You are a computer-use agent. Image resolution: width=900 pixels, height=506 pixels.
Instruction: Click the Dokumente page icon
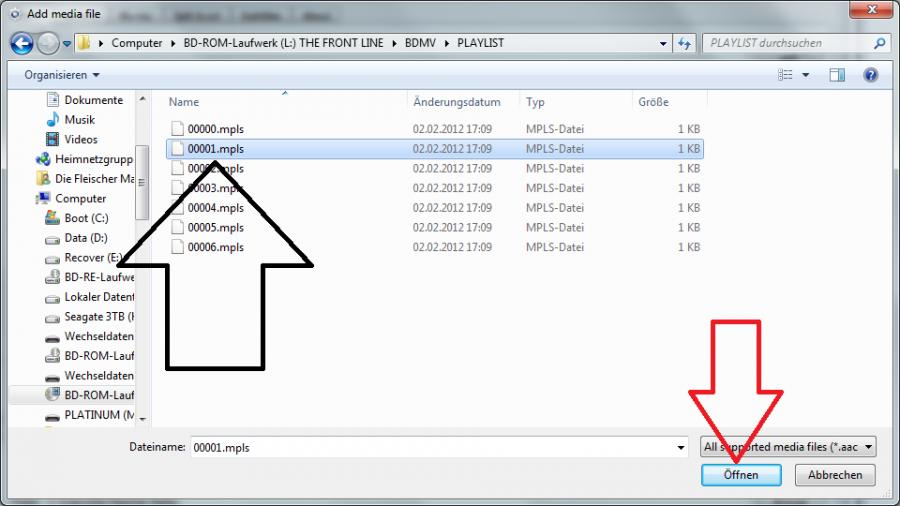[x=53, y=100]
